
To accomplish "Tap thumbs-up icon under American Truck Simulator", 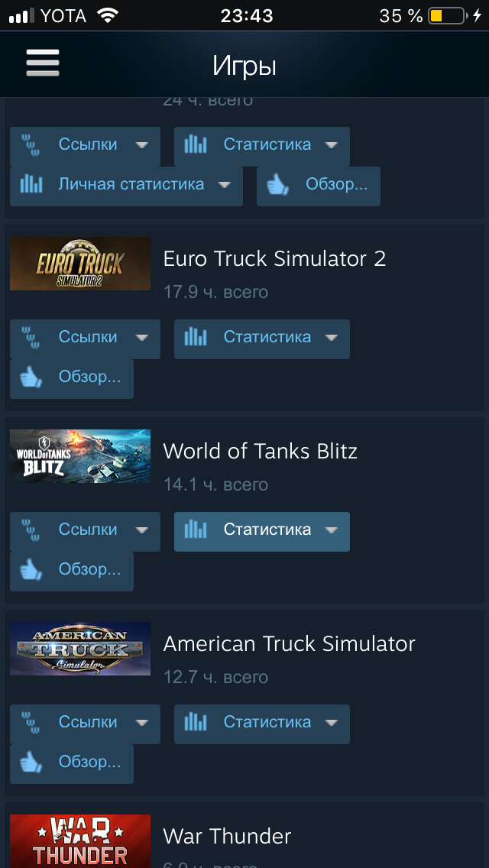I will click(31, 763).
